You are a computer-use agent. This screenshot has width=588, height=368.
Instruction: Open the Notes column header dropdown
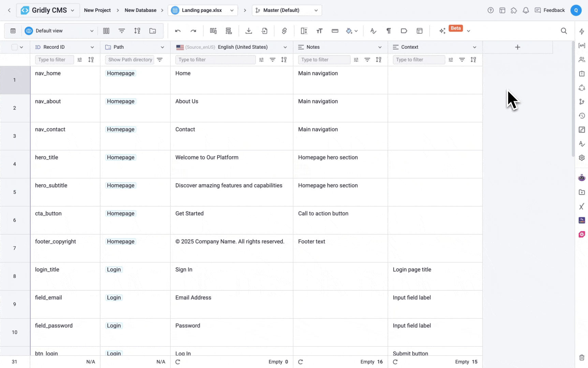pyautogui.click(x=380, y=47)
